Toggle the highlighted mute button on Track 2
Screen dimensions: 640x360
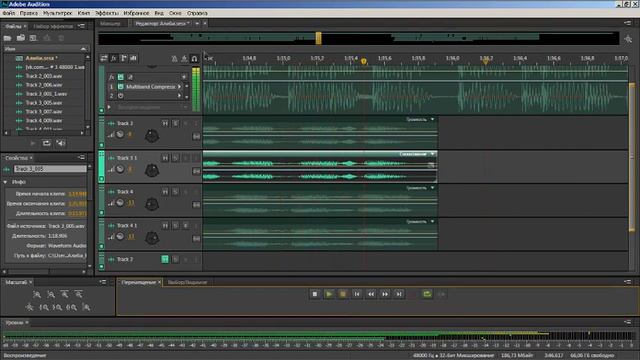pos(165,259)
